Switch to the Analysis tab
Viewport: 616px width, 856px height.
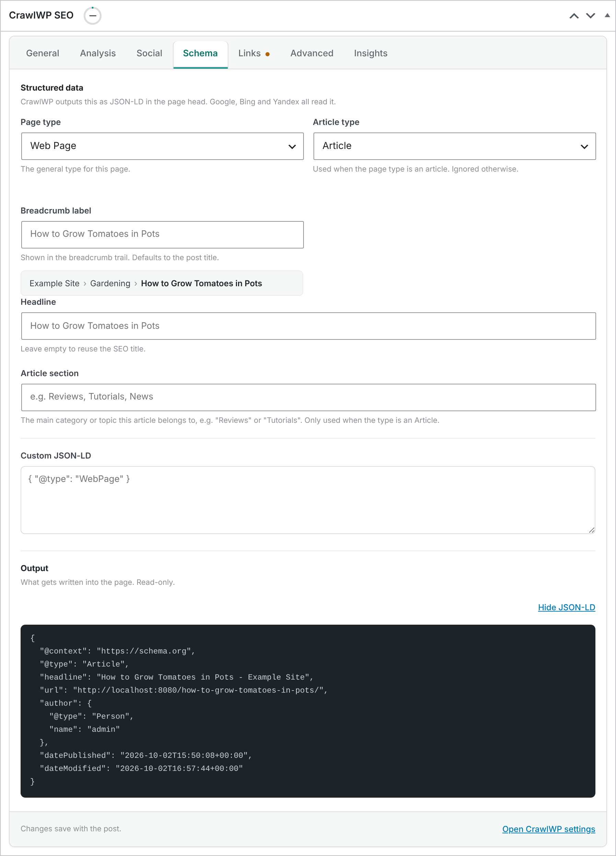(98, 53)
